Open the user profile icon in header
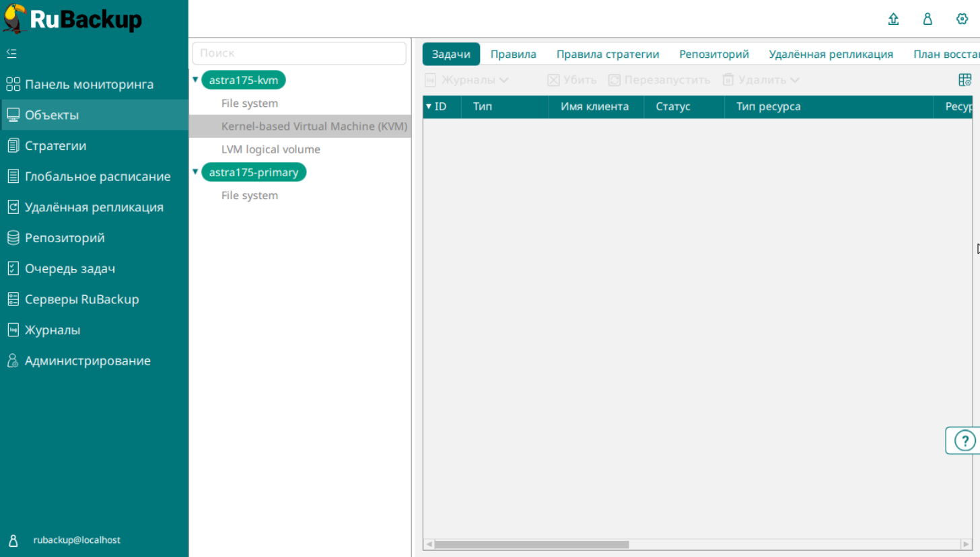 (928, 20)
